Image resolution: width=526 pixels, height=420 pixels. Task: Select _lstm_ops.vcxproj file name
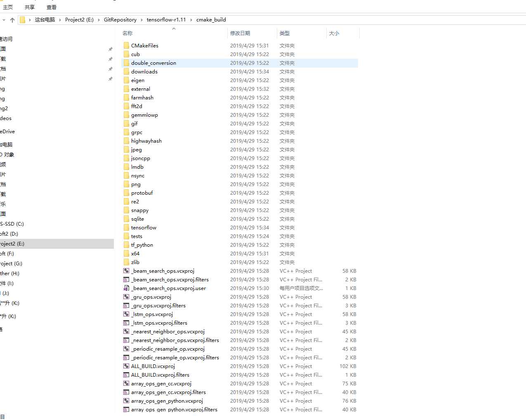click(x=152, y=314)
